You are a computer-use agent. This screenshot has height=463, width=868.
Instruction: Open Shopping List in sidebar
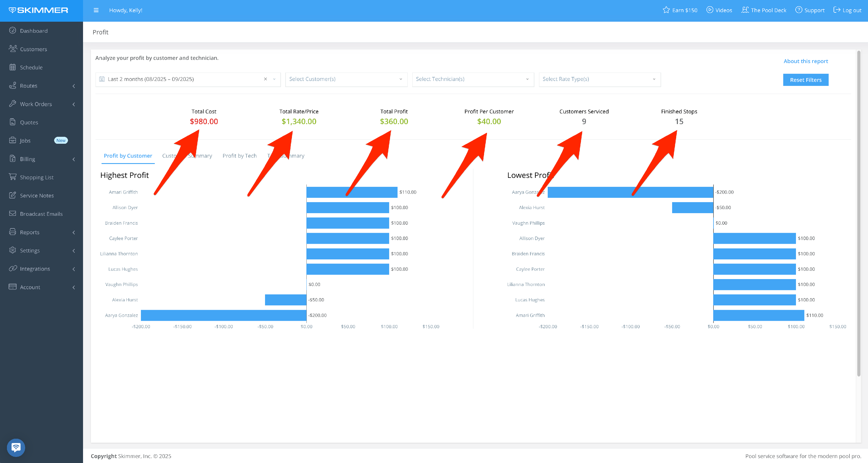[x=36, y=177]
